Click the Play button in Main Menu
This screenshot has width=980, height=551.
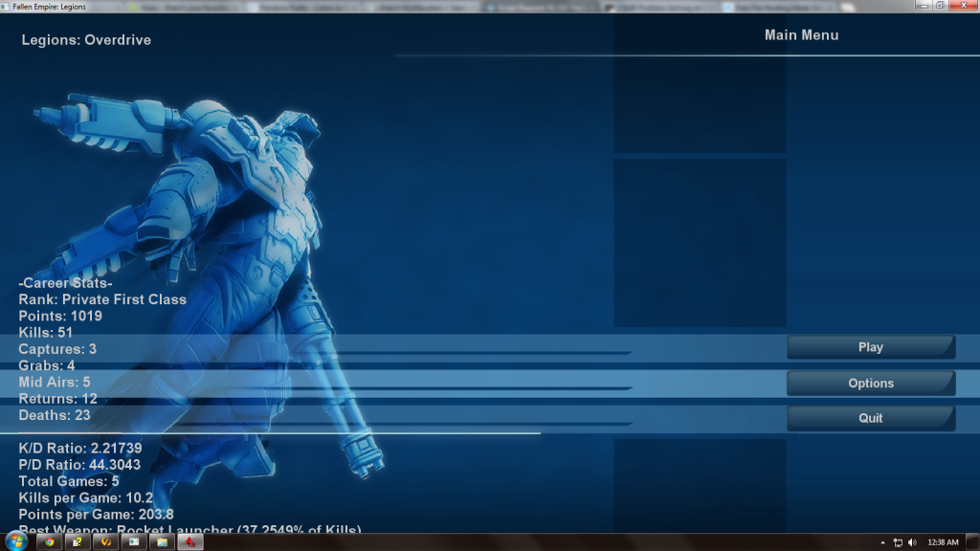tap(871, 347)
